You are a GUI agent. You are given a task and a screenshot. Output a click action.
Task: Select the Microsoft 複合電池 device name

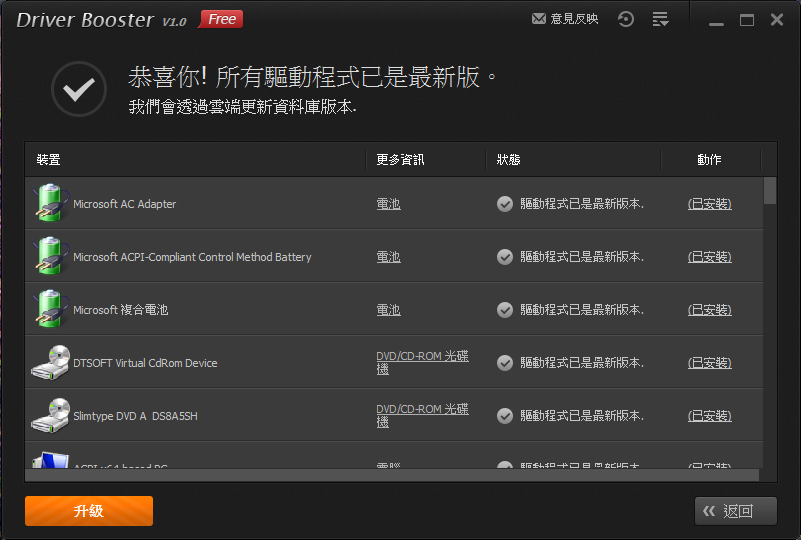point(121,310)
